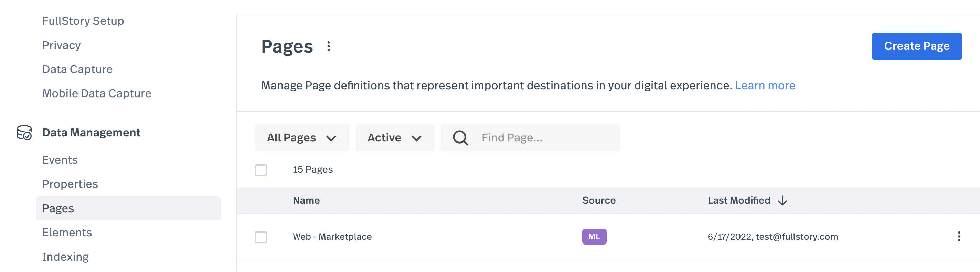The image size is (980, 272).
Task: Open row options for Web - Marketplace
Action: point(959,237)
